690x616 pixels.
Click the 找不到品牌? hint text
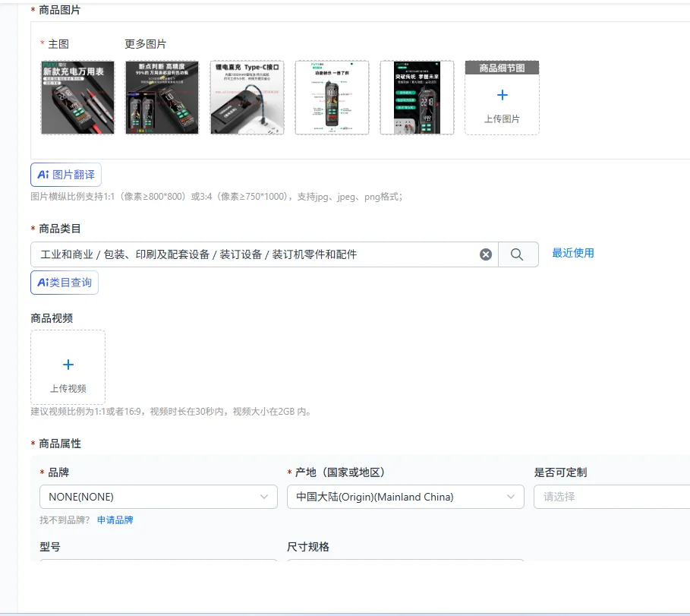tap(65, 520)
